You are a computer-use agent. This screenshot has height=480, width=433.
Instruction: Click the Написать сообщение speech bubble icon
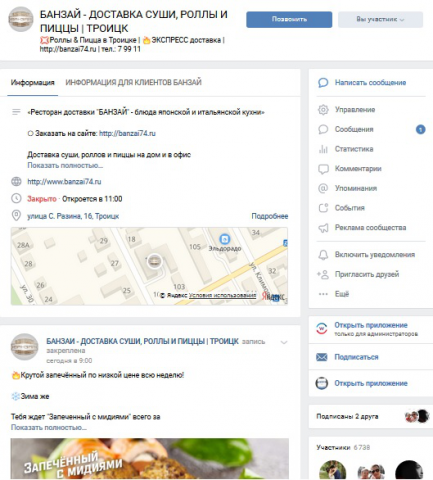click(323, 82)
